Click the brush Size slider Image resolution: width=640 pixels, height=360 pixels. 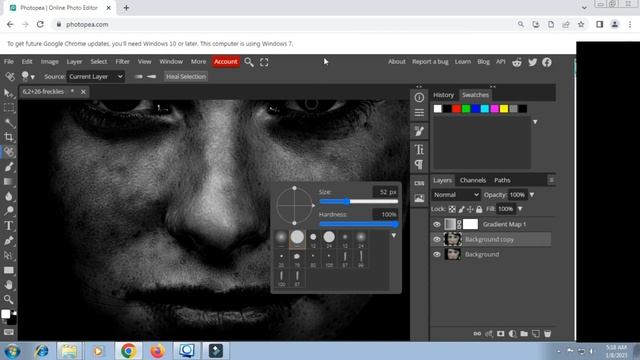(x=359, y=201)
